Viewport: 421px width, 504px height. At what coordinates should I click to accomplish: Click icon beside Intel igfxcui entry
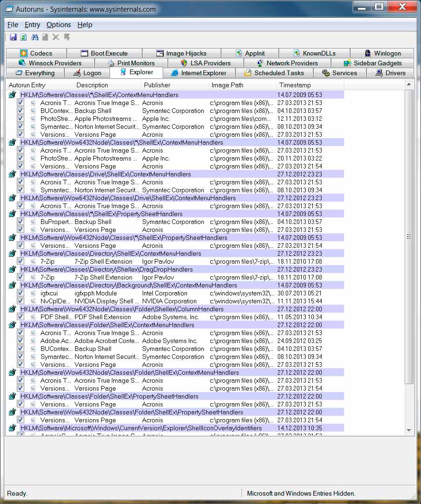coord(33,293)
